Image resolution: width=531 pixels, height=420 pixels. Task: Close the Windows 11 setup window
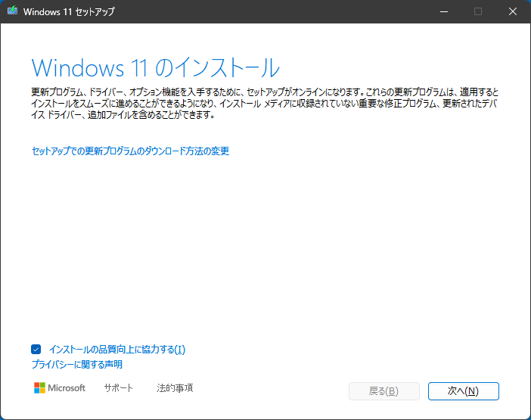[x=513, y=11]
